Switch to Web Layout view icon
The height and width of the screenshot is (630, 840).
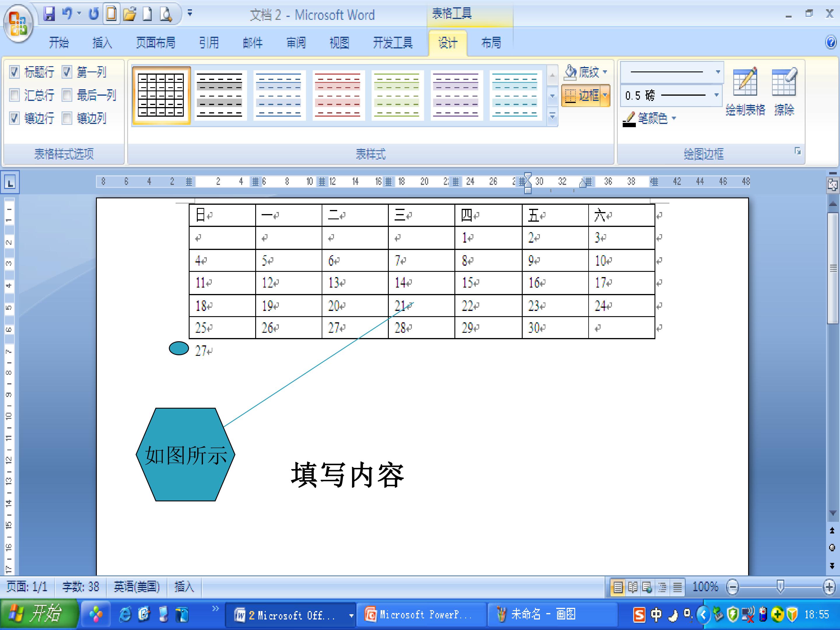pyautogui.click(x=647, y=587)
